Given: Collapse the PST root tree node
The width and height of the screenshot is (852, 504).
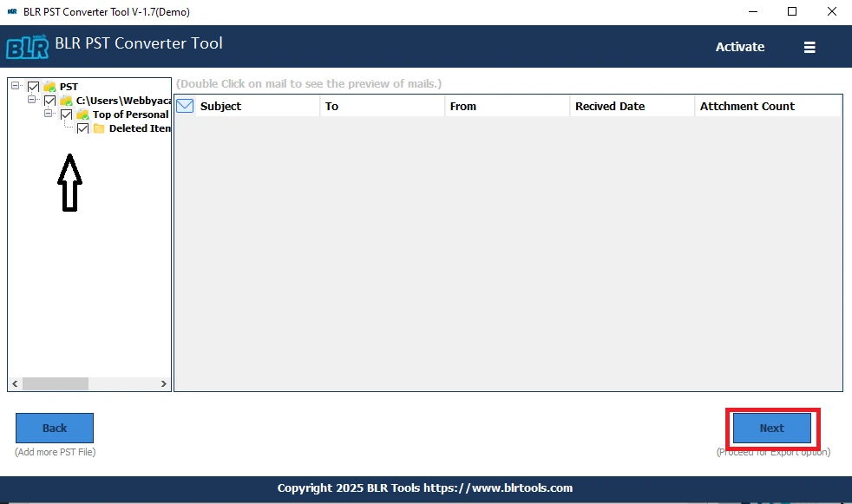Looking at the screenshot, I should [x=15, y=86].
